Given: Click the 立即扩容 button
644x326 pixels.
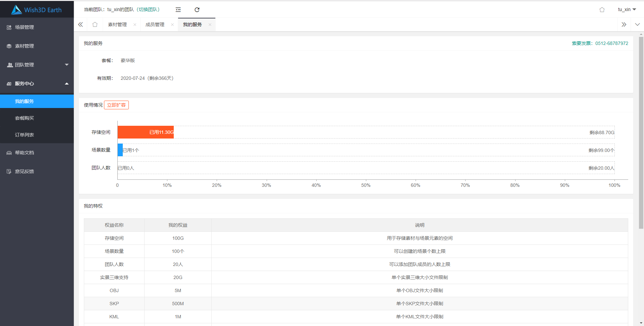Looking at the screenshot, I should click(x=116, y=105).
